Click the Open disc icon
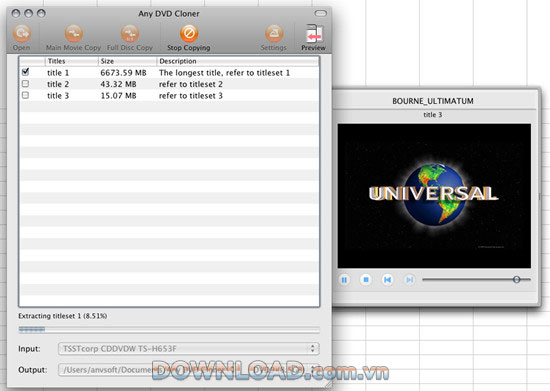 point(22,33)
